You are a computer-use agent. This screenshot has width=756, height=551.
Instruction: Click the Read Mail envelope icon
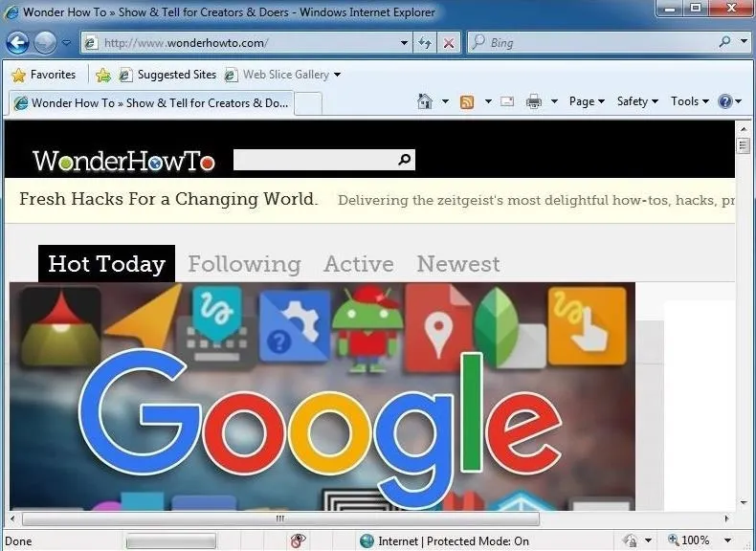pos(507,101)
